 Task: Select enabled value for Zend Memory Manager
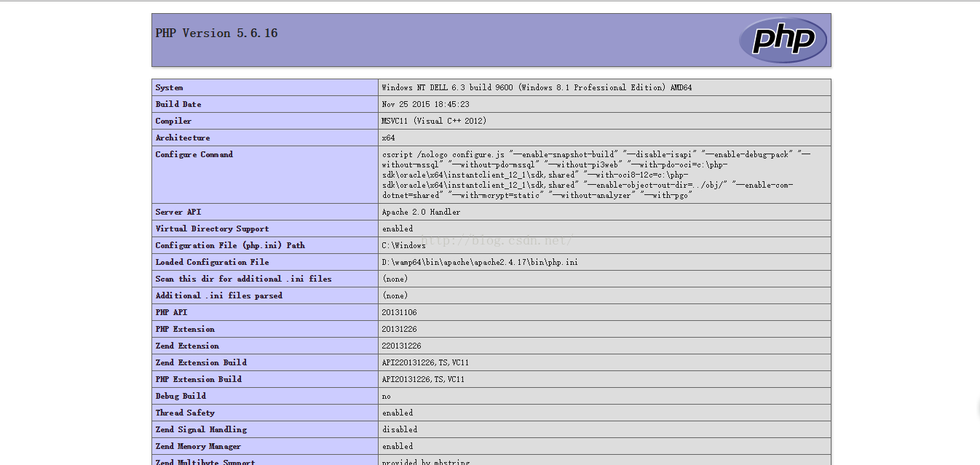(x=397, y=446)
